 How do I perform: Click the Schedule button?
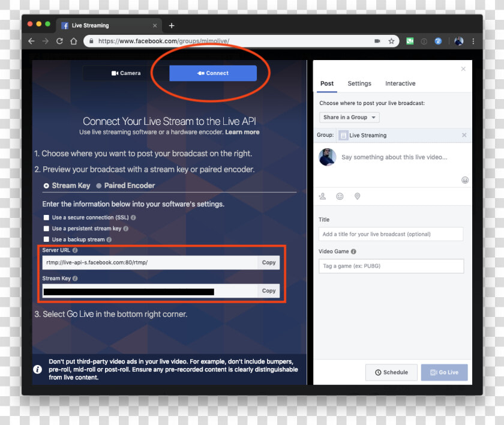pyautogui.click(x=391, y=372)
